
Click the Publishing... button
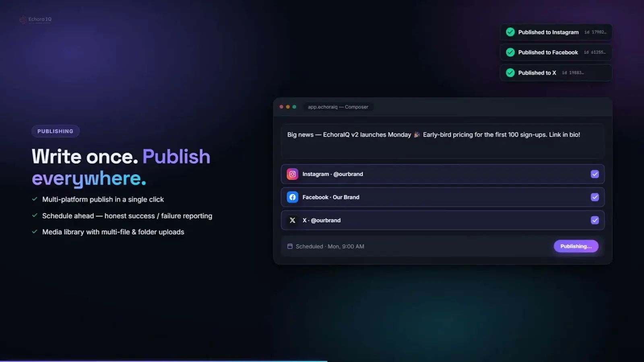[576, 246]
